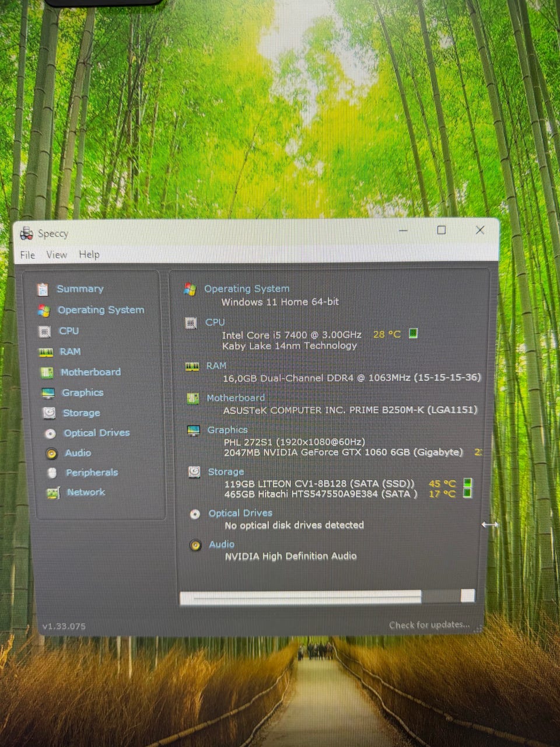This screenshot has height=747, width=560.
Task: Select the RAM stick icon in sidebar
Action: pyautogui.click(x=45, y=352)
